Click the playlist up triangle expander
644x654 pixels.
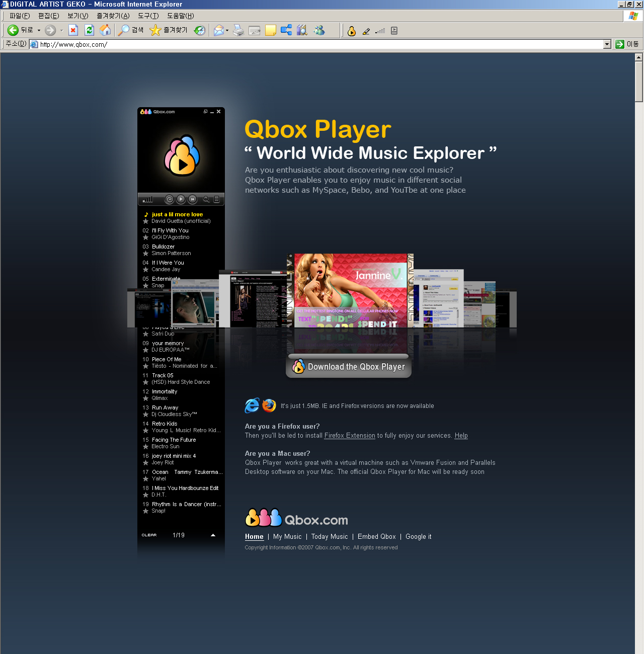[213, 535]
